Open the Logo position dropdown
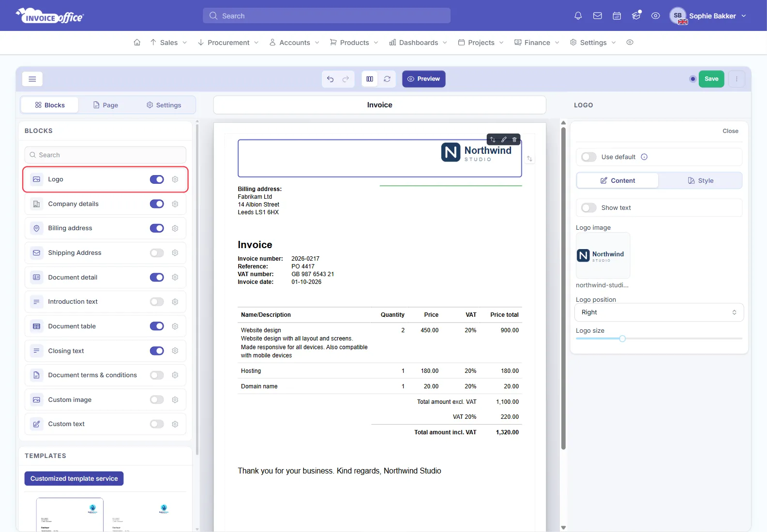 click(659, 312)
